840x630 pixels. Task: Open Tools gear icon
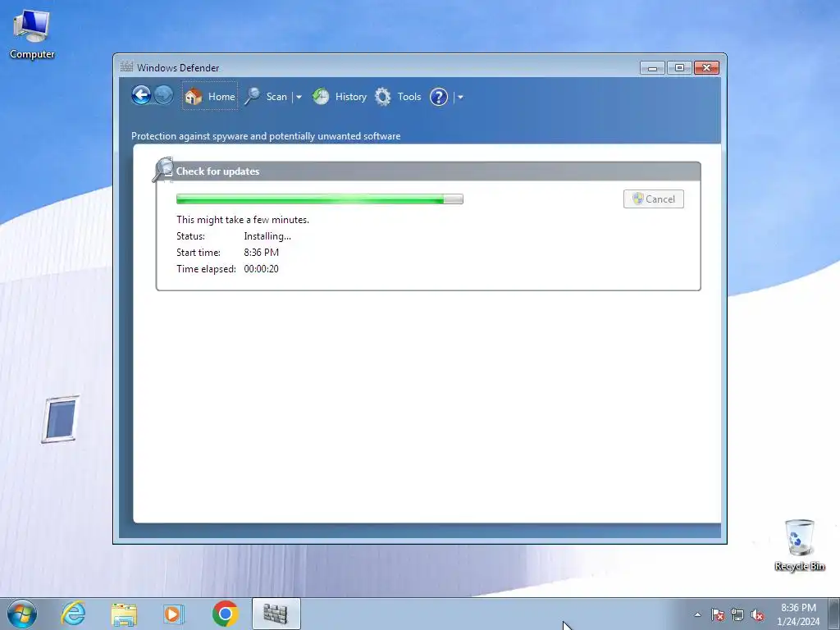point(382,97)
